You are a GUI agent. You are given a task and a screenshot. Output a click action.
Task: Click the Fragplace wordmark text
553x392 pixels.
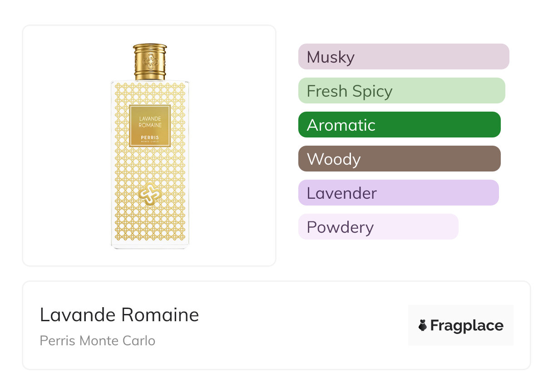coord(467,325)
